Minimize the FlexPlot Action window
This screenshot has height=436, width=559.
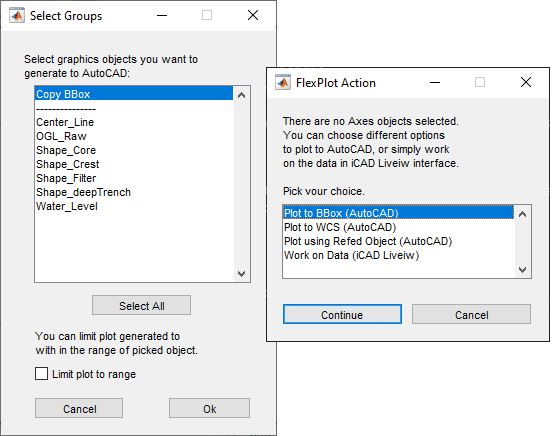[x=435, y=83]
